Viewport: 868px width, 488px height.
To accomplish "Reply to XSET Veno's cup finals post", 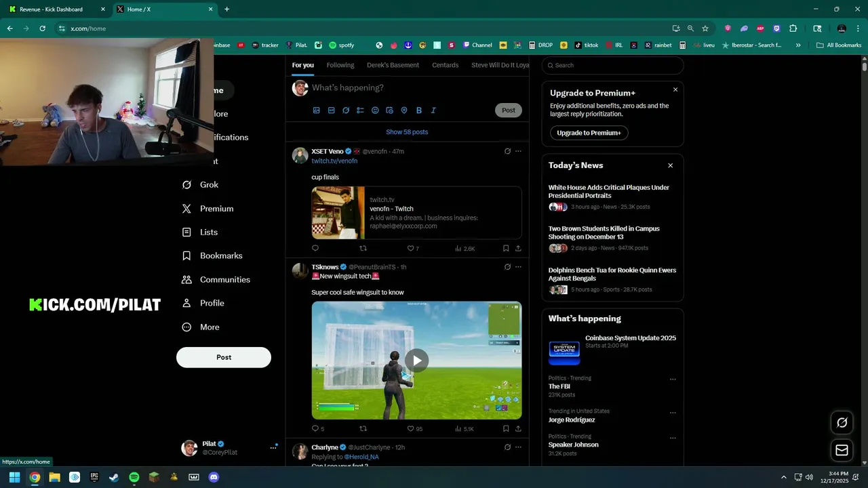I will (315, 249).
